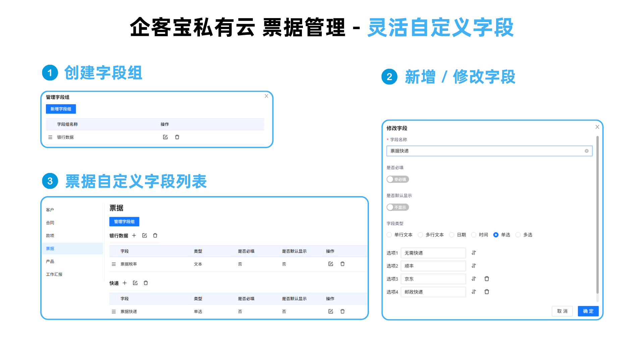Open 客户 in left sidebar menu
644x362 pixels.
[50, 210]
